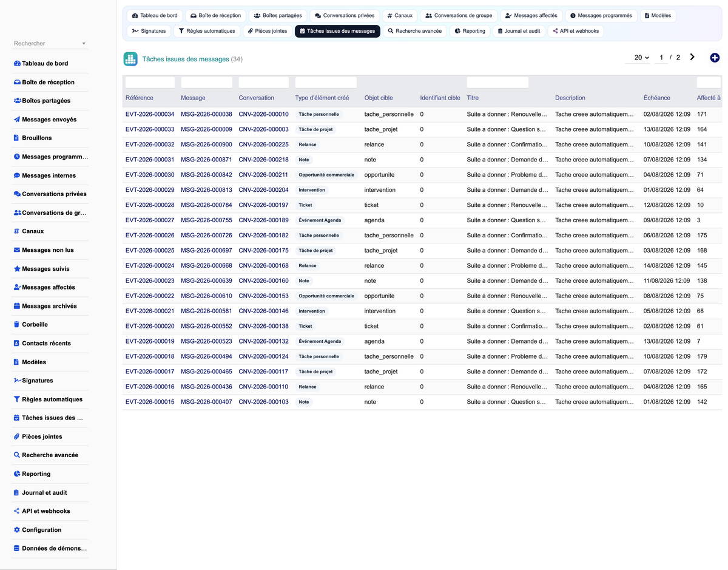This screenshot has width=728, height=570.
Task: Select the Conversations de groupe top tab
Action: click(x=459, y=16)
